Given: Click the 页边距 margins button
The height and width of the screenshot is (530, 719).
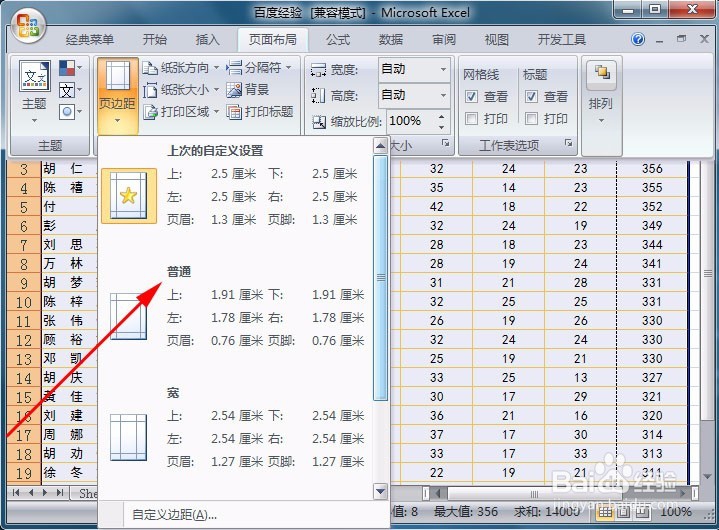Looking at the screenshot, I should pos(117,94).
